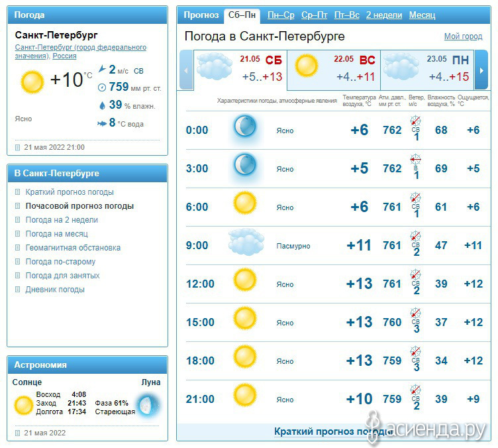
Task: Click the cloud icon for Monday 23.05
Action: click(x=401, y=66)
